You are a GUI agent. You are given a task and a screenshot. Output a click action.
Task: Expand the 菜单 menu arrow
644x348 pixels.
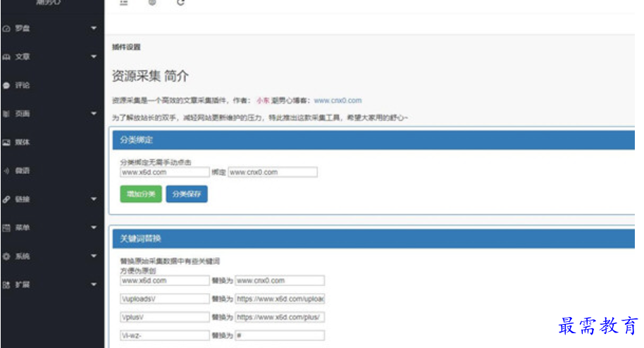pos(94,228)
